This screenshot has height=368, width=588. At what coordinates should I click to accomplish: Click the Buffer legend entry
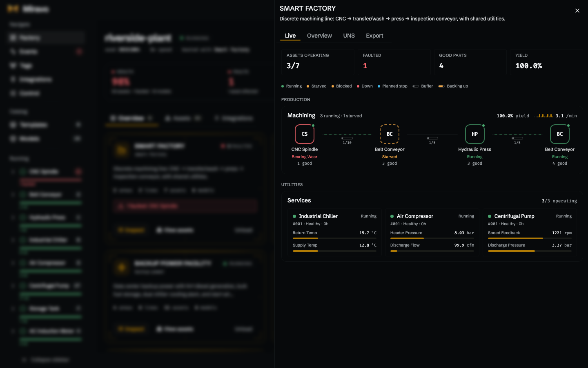423,86
